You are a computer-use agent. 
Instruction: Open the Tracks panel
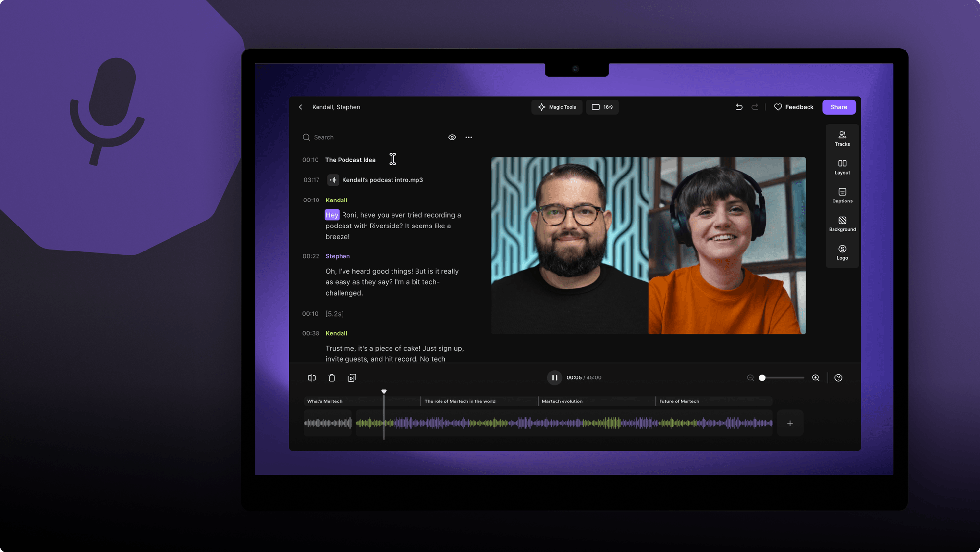click(x=842, y=138)
